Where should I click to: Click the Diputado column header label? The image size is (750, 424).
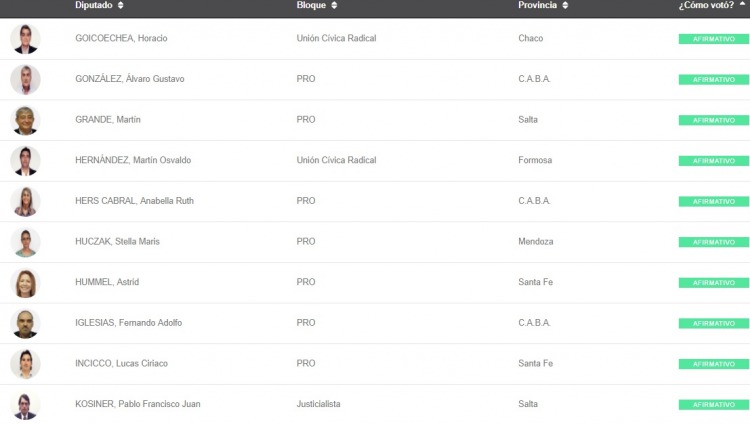click(94, 6)
